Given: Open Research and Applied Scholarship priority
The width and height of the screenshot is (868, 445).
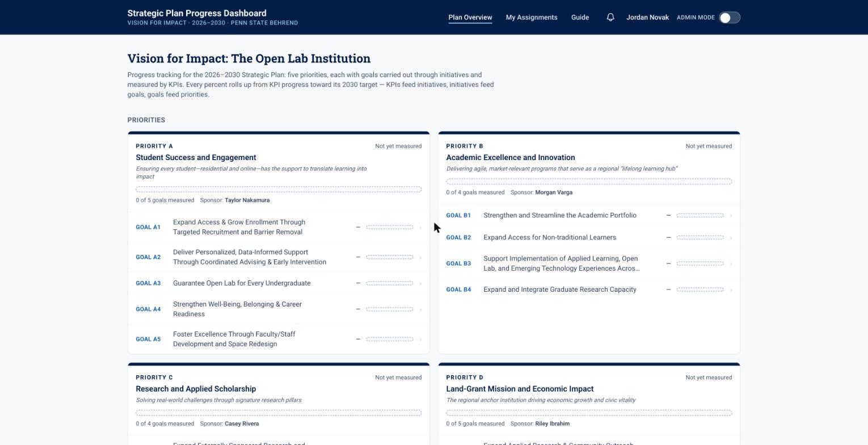Looking at the screenshot, I should pyautogui.click(x=196, y=389).
